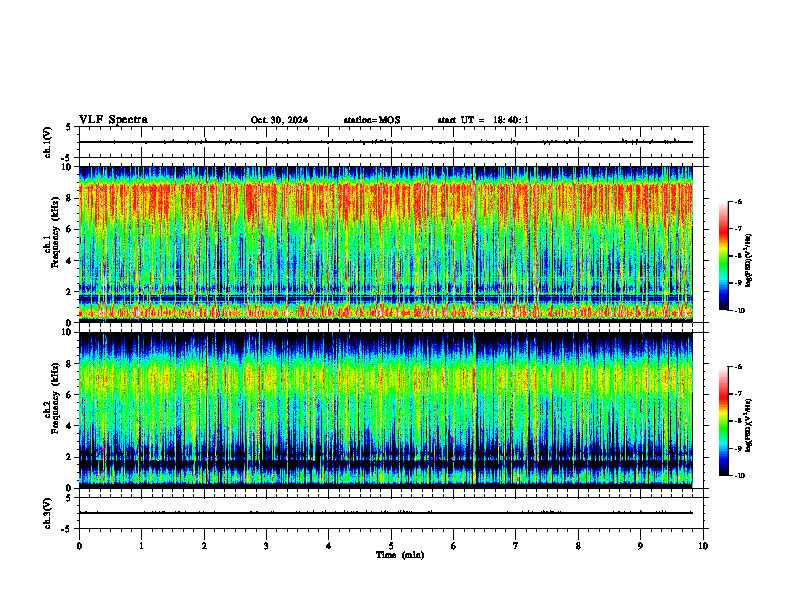Click the ch.2 spectrogram color scale bar
The width and height of the screenshot is (792, 612).
pos(724,421)
